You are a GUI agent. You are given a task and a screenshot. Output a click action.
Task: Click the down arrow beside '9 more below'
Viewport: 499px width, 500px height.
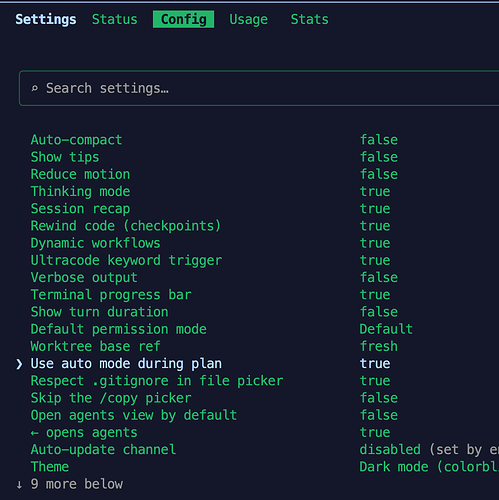click(x=19, y=485)
